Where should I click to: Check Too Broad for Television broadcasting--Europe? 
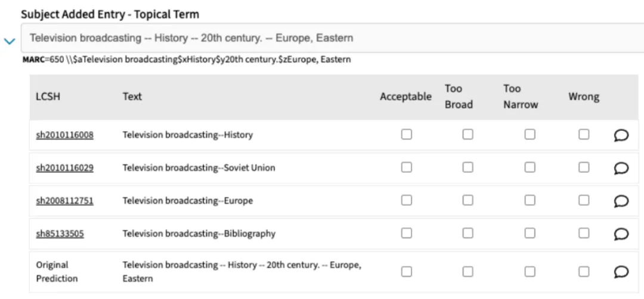click(468, 201)
